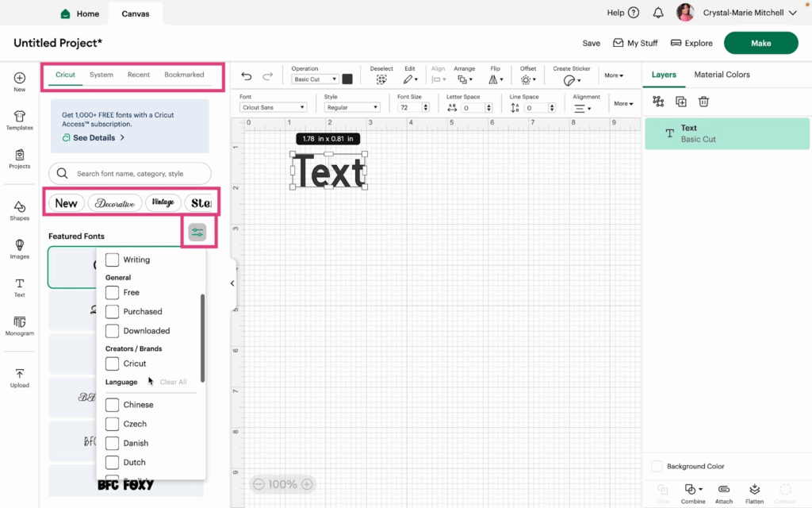Screen dimensions: 812x508
Task: Click the user profile avatar
Action: [685, 13]
